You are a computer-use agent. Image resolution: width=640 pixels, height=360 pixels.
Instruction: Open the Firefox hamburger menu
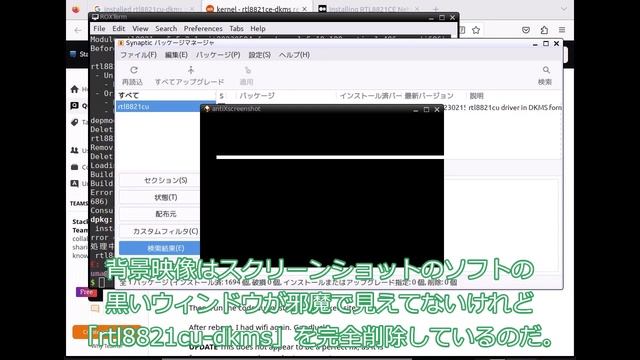[x=562, y=30]
